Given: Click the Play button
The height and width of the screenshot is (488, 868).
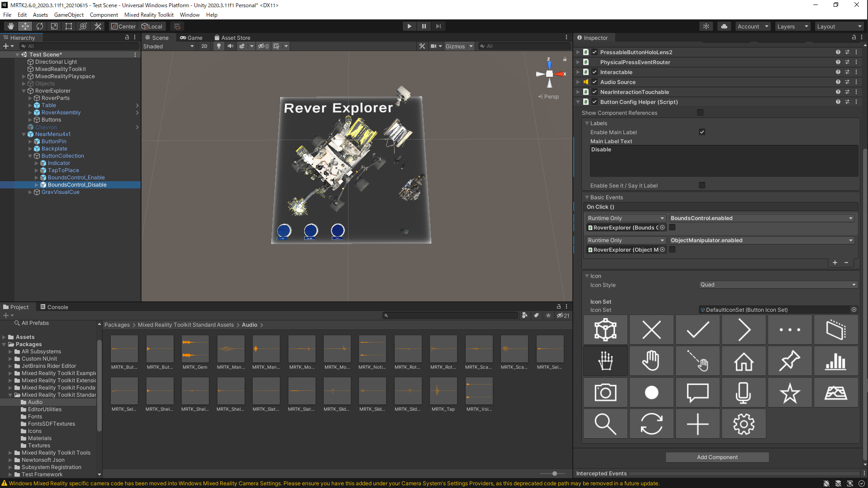Looking at the screenshot, I should [x=409, y=26].
